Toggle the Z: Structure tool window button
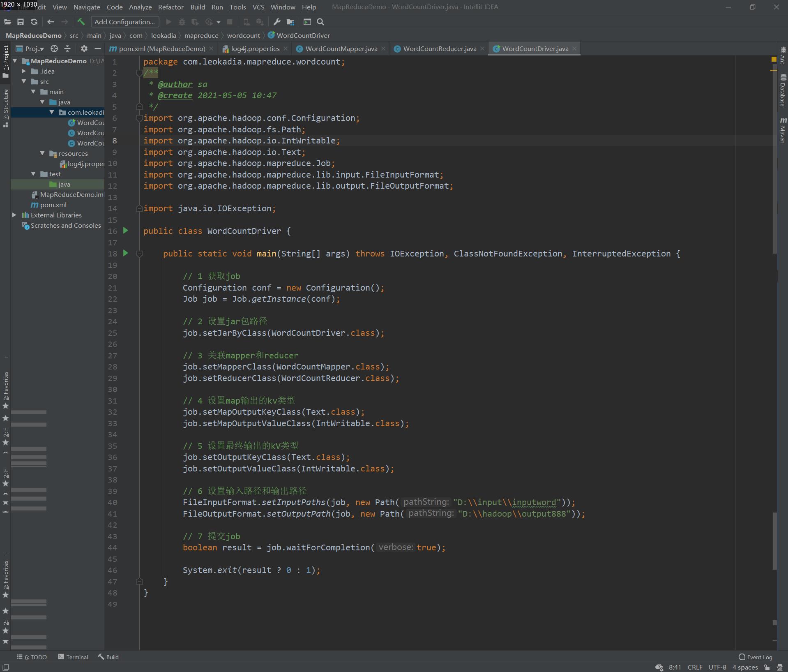Viewport: 788px width, 672px height. click(6, 108)
